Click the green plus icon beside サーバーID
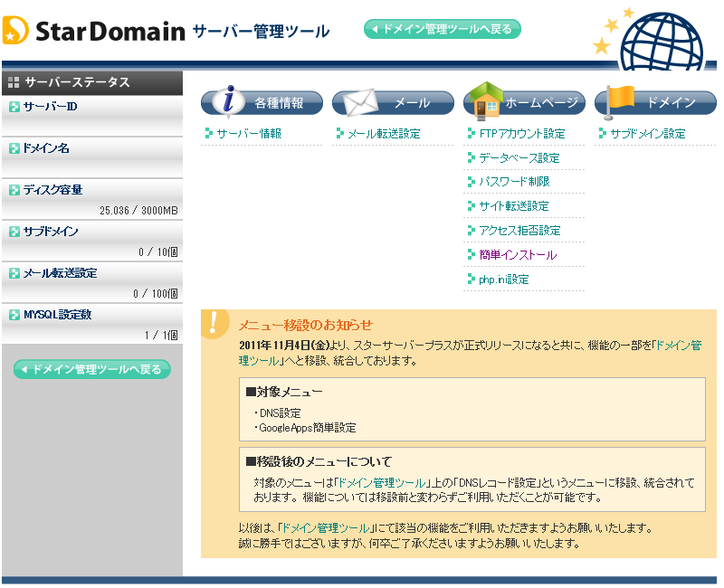724x588 pixels. (14, 107)
